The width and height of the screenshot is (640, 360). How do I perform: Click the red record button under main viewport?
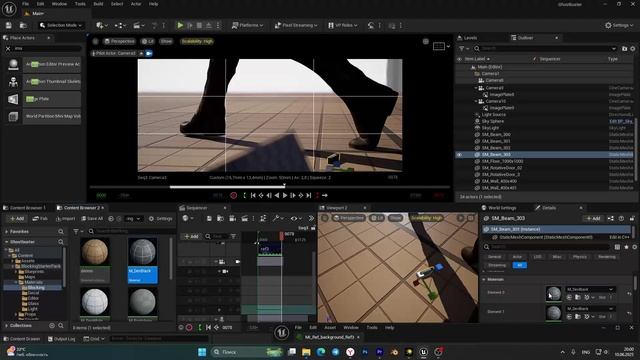point(233,196)
